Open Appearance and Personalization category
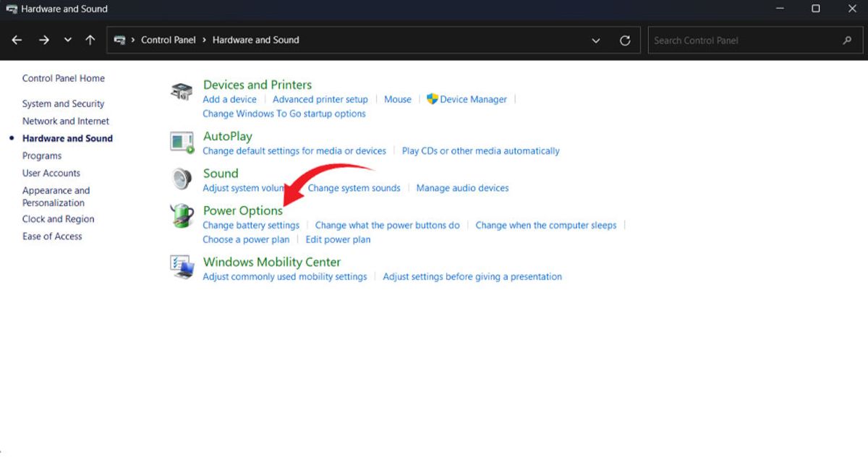Image resolution: width=868 pixels, height=457 pixels. (x=56, y=197)
